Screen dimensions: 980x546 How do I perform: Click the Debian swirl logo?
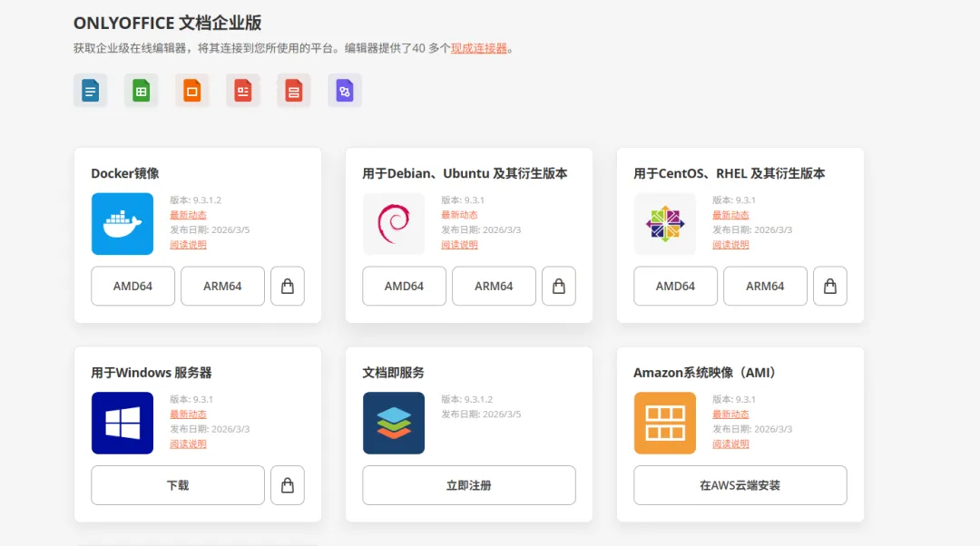tap(394, 224)
